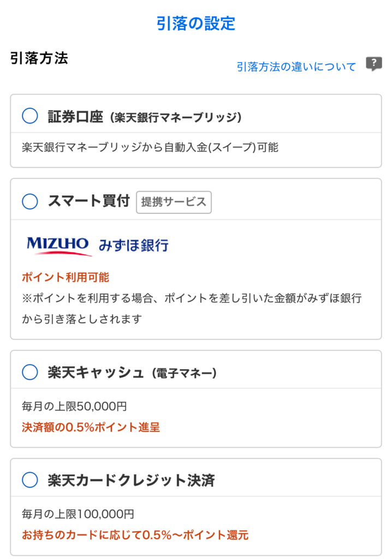Click the auto-sweep 自動入金(スイープ)可能 description
Viewport: 392px width, 559px height.
coord(150,147)
